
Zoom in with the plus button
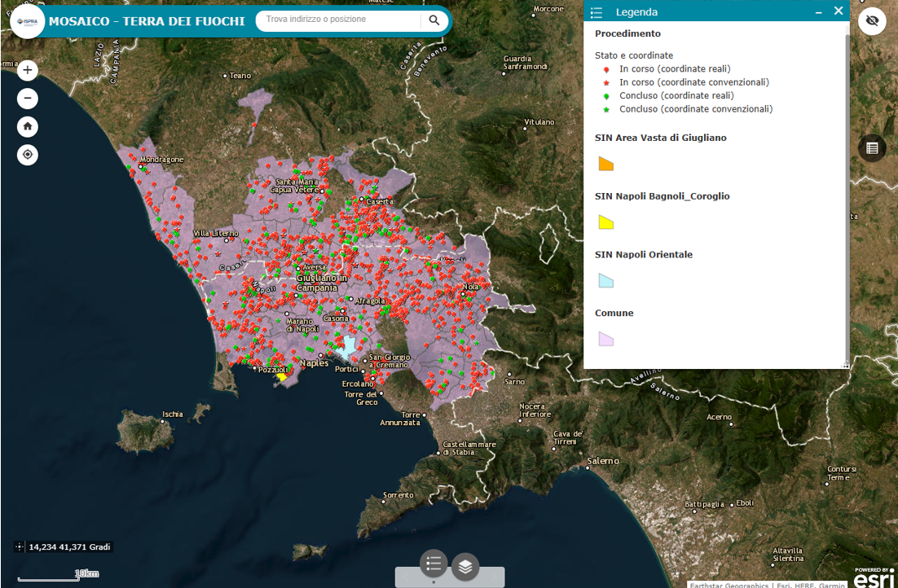(28, 70)
